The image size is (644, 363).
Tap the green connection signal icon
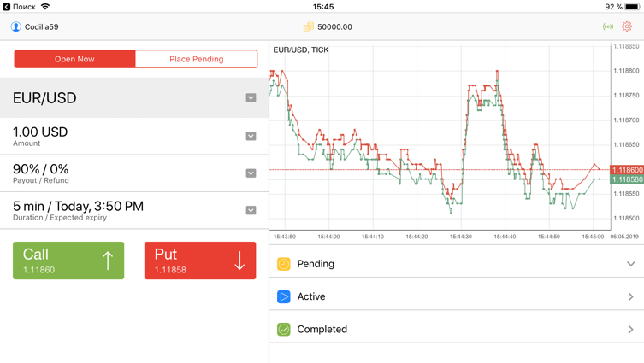[608, 26]
